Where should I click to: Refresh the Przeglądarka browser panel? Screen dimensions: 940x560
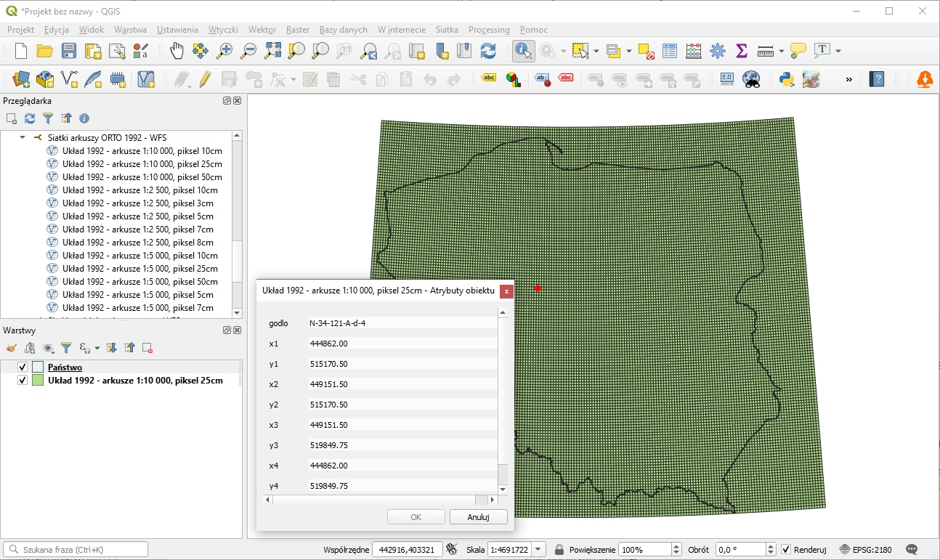pyautogui.click(x=30, y=118)
